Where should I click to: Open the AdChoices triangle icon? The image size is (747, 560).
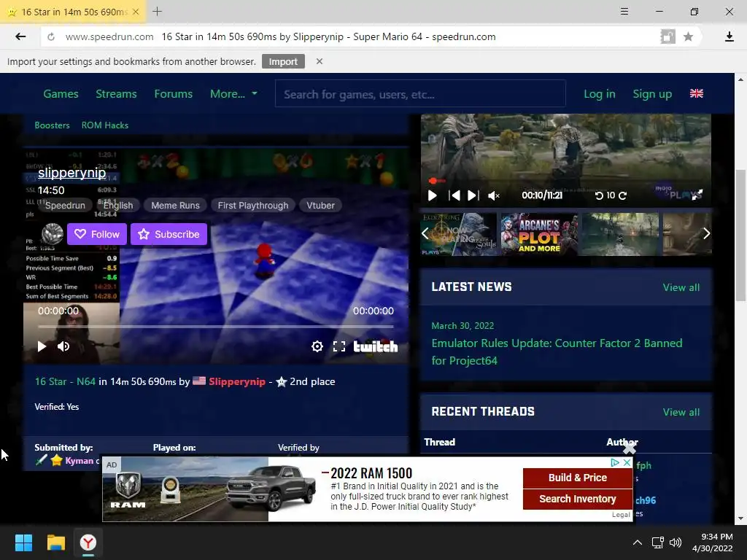(615, 462)
